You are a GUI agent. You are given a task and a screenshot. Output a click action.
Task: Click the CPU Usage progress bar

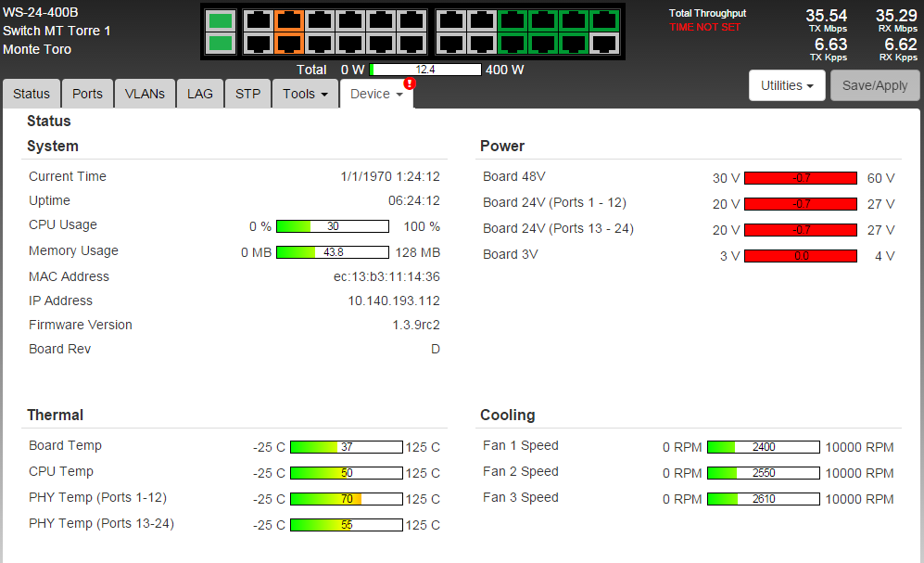[332, 226]
